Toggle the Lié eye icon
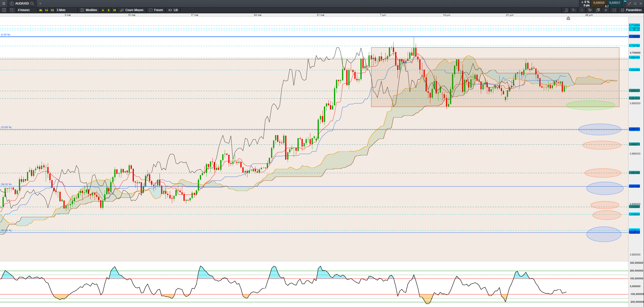This screenshot has height=307, width=644. 170,10
